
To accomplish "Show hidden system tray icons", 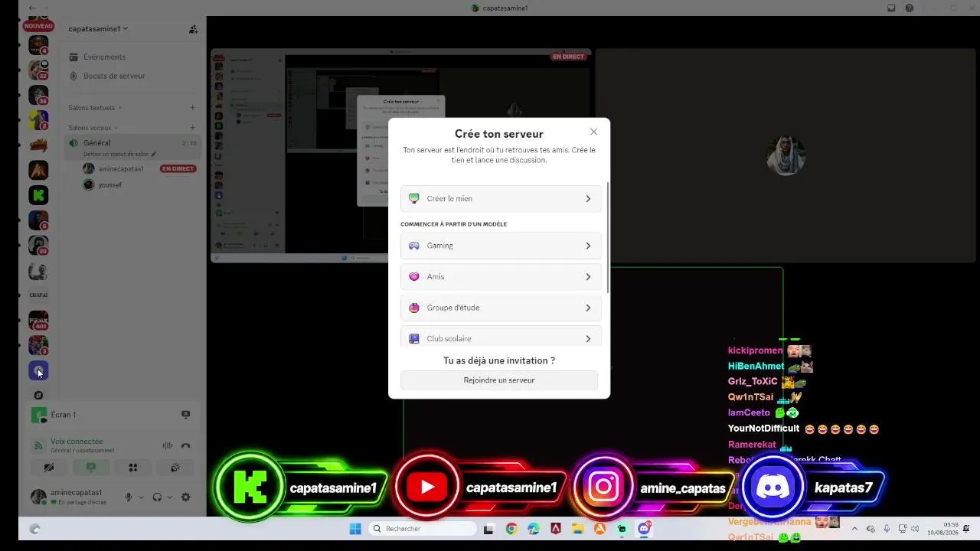I will click(x=854, y=529).
